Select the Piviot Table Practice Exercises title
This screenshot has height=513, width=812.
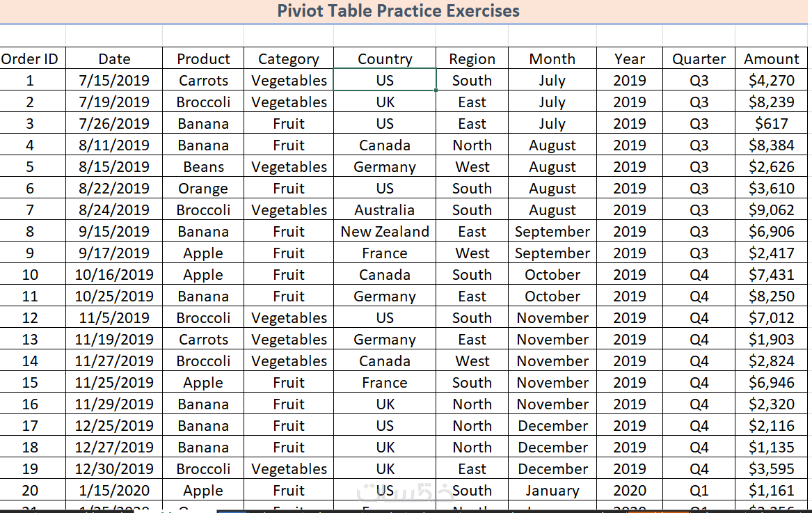(398, 11)
